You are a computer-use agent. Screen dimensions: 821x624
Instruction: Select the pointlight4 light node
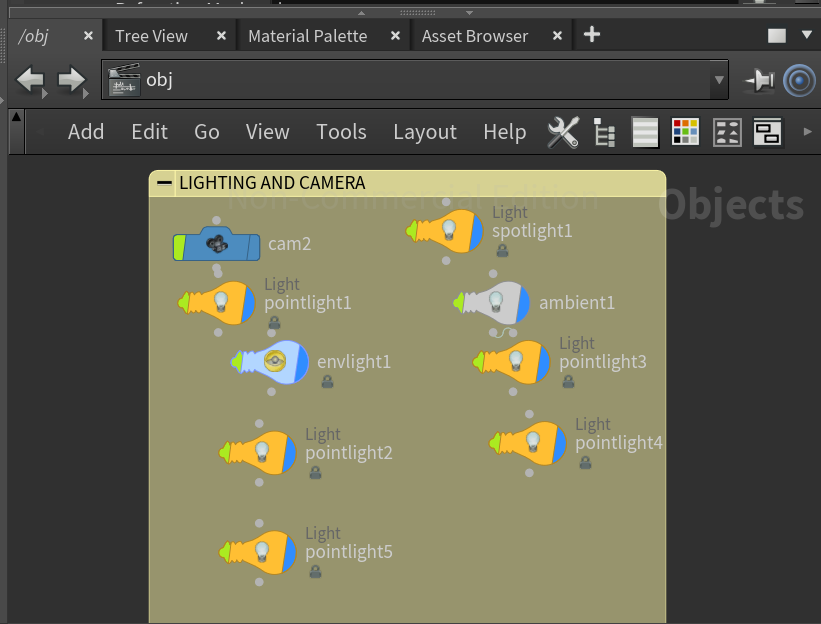527,443
